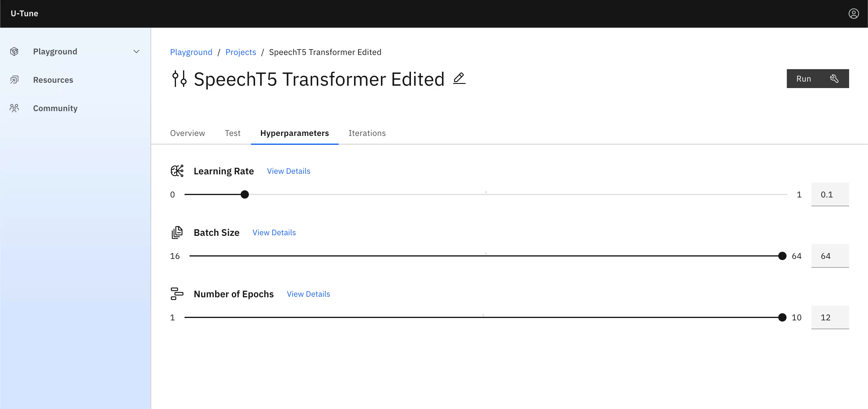This screenshot has height=409, width=868.
Task: Click the Learning Rate slider handle
Action: (x=245, y=194)
